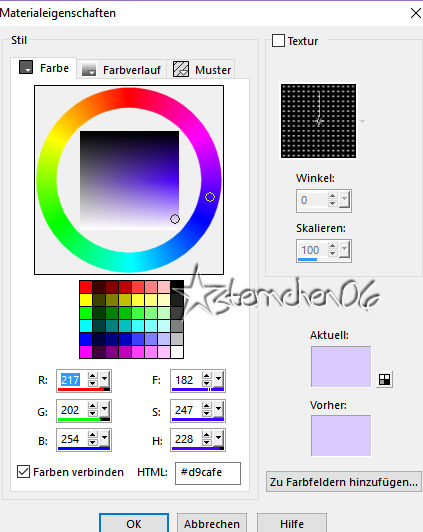Screen dimensions: 423x532
Task: Click the HTML color code field
Action: coord(208,473)
